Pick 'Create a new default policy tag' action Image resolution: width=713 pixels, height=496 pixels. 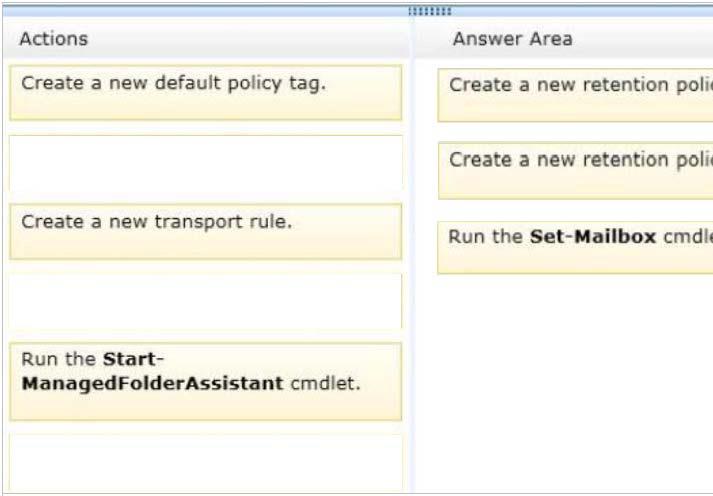(x=206, y=93)
